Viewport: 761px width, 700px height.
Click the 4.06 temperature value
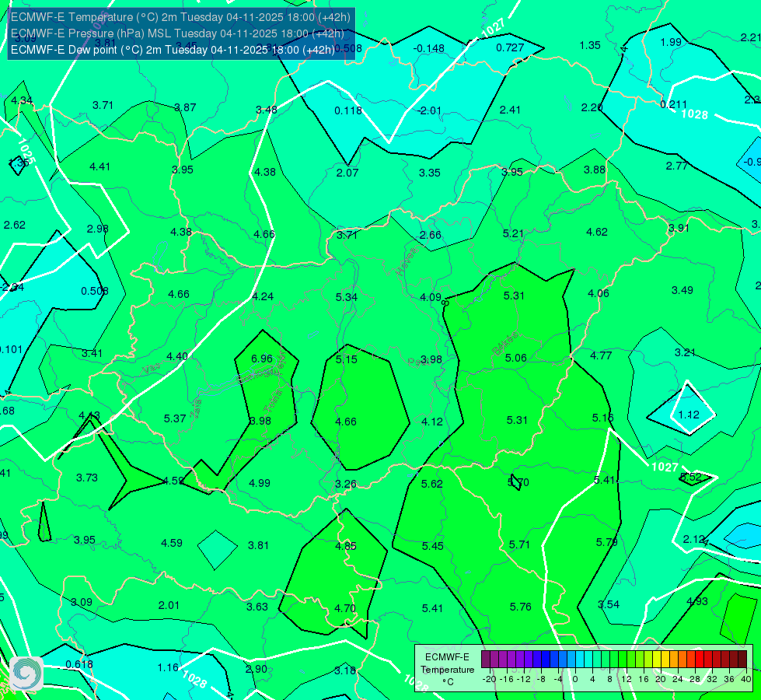point(598,293)
